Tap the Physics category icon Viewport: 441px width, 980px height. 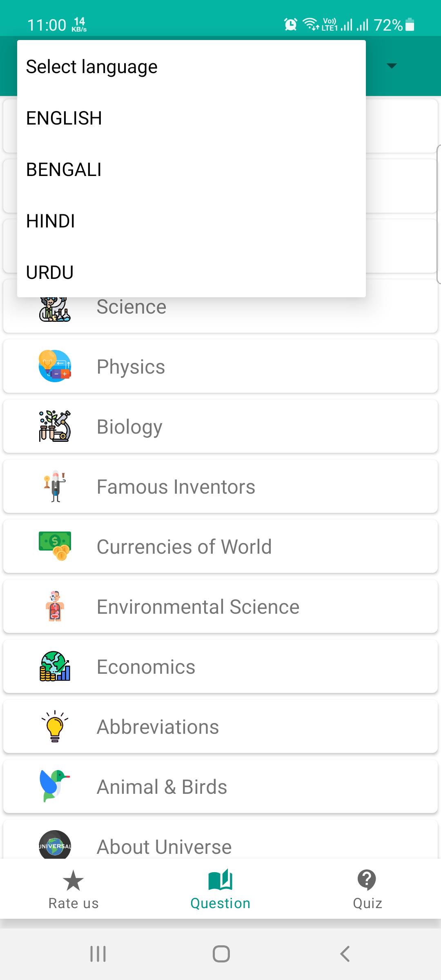[x=55, y=366]
